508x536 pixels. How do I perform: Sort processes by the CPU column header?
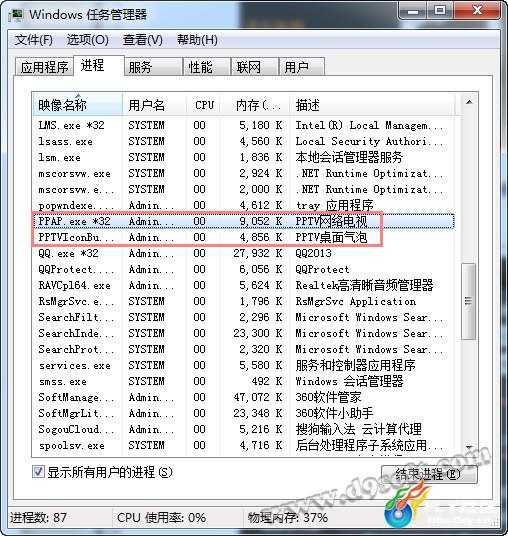[x=204, y=105]
